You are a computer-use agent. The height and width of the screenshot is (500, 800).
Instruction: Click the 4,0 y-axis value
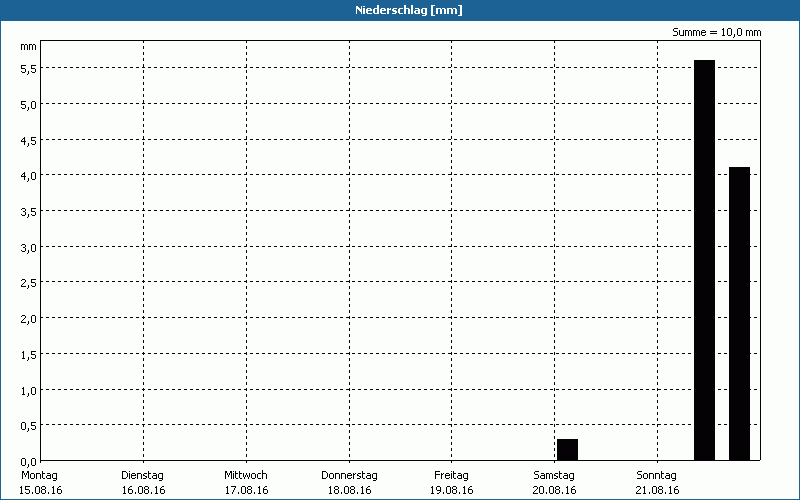pyautogui.click(x=28, y=176)
